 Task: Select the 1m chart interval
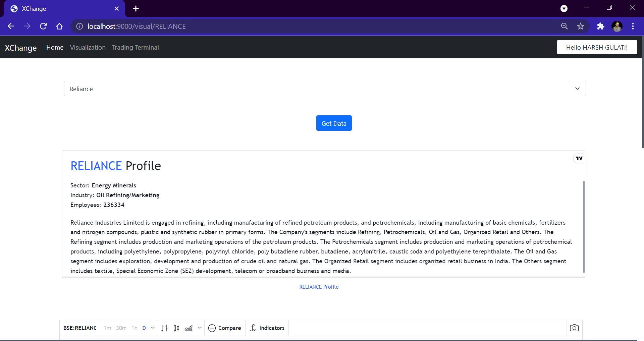pyautogui.click(x=107, y=328)
